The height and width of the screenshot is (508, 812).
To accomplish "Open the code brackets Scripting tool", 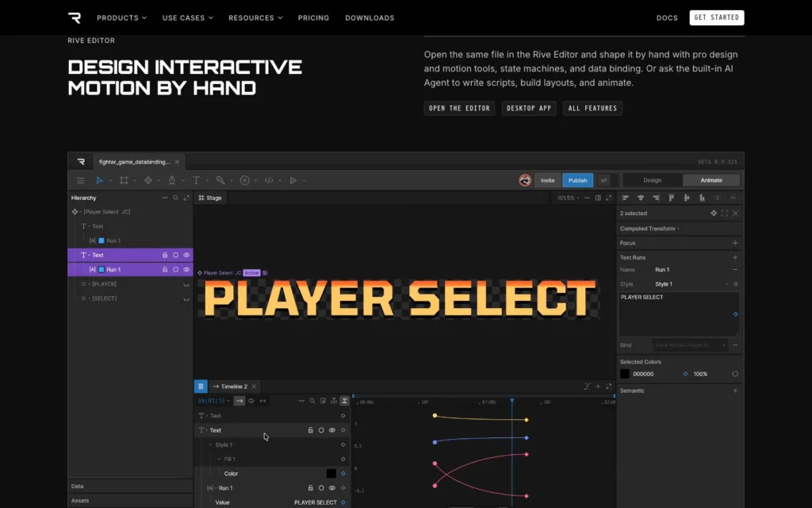I will [x=269, y=180].
